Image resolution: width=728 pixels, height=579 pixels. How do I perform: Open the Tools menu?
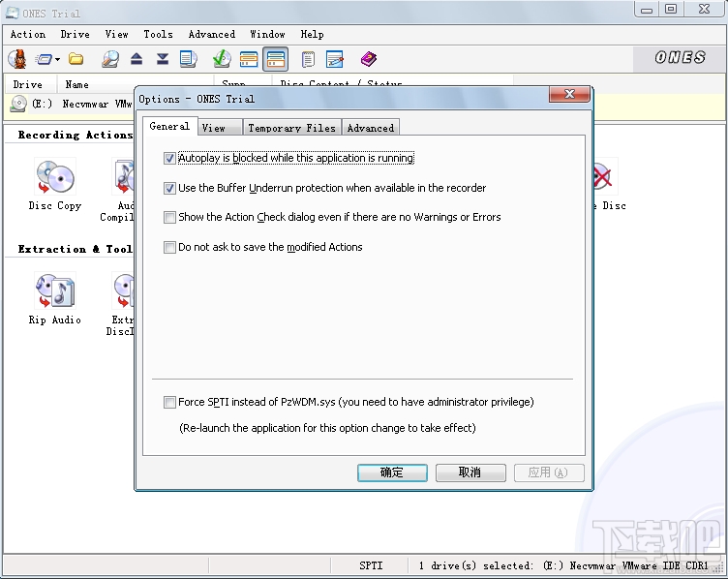click(159, 34)
